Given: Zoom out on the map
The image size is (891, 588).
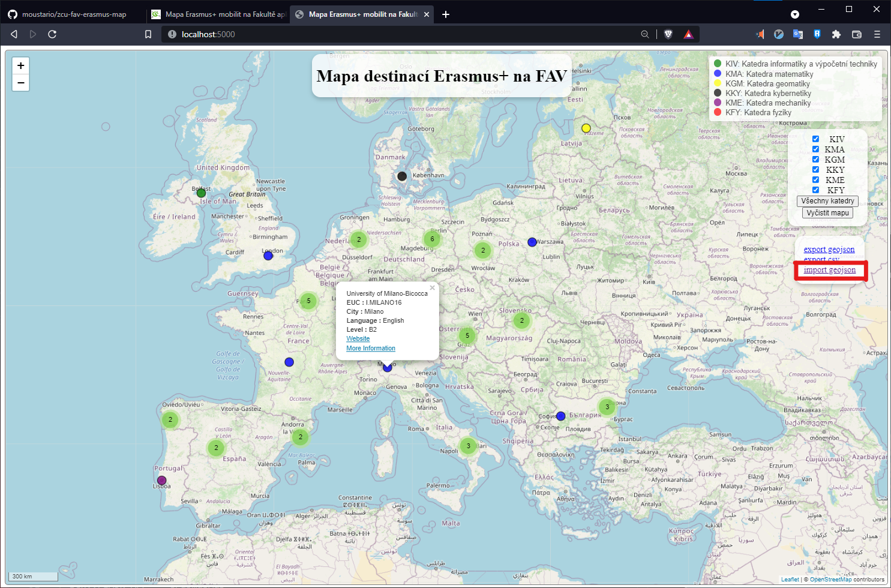Looking at the screenshot, I should click(20, 83).
